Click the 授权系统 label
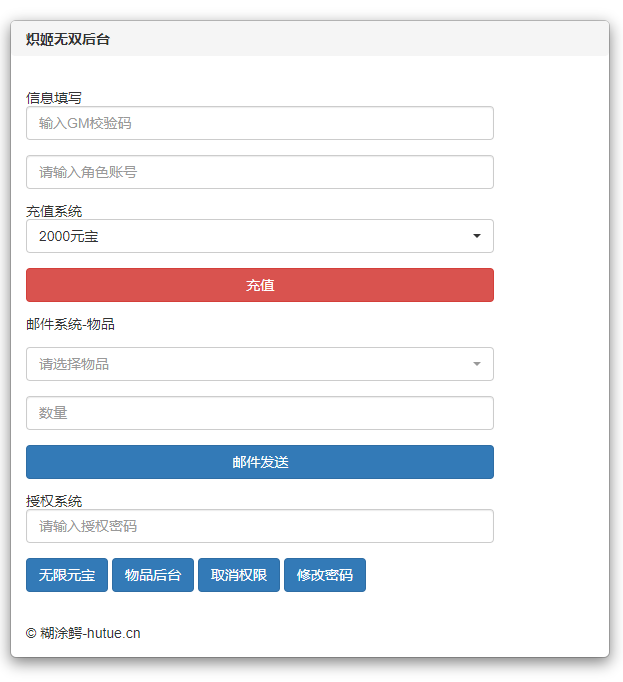The height and width of the screenshot is (682, 623). (x=54, y=501)
